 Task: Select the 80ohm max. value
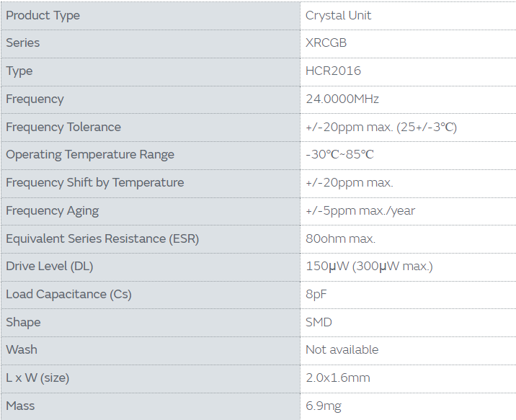click(x=340, y=238)
